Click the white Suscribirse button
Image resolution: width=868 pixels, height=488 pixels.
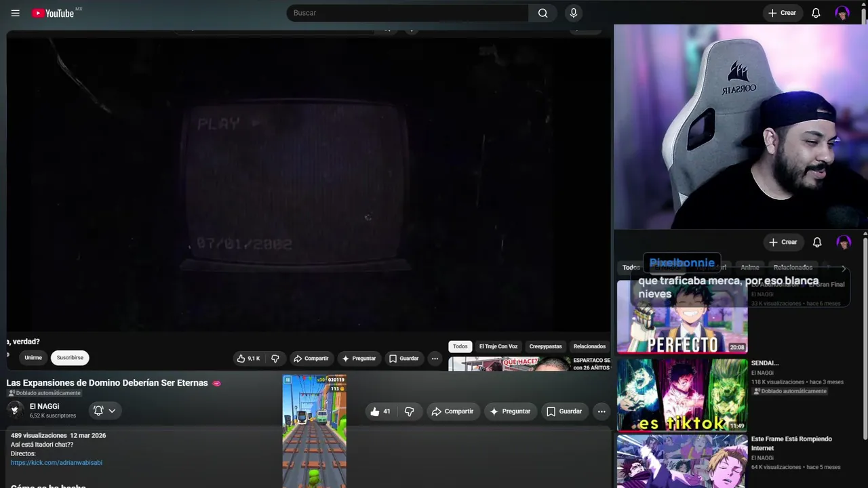click(x=70, y=358)
